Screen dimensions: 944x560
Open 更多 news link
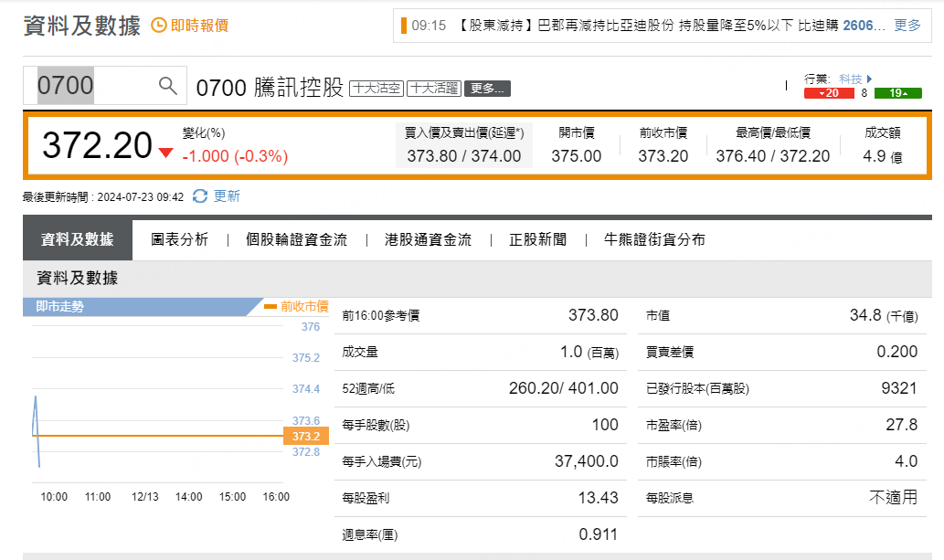[907, 26]
